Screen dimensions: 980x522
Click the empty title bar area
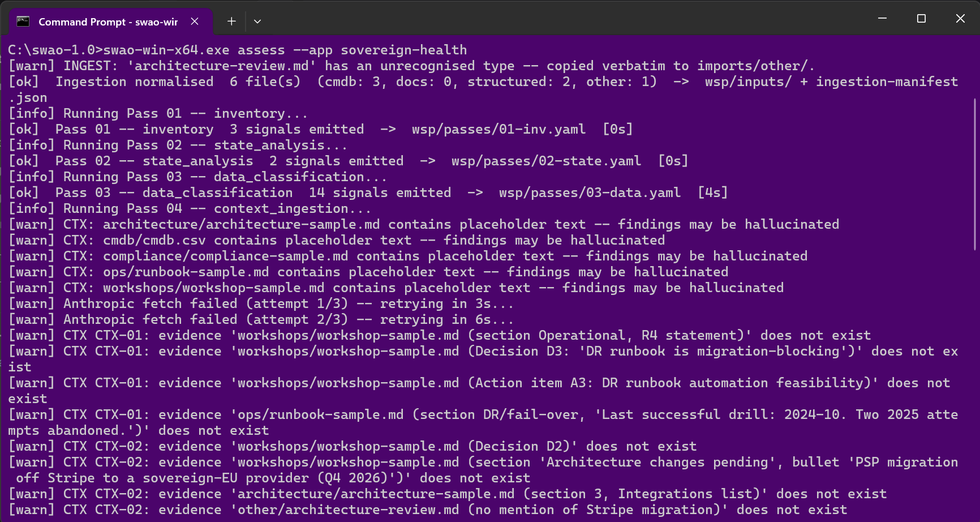566,20
